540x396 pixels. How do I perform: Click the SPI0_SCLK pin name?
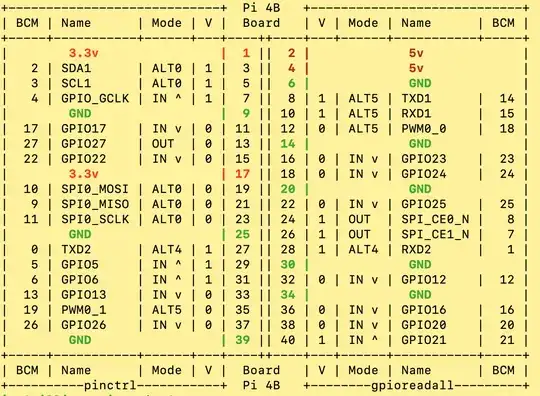click(95, 219)
